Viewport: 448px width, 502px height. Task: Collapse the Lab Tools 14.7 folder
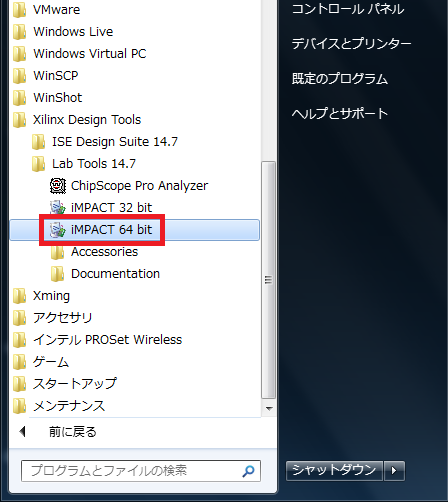coord(83,164)
